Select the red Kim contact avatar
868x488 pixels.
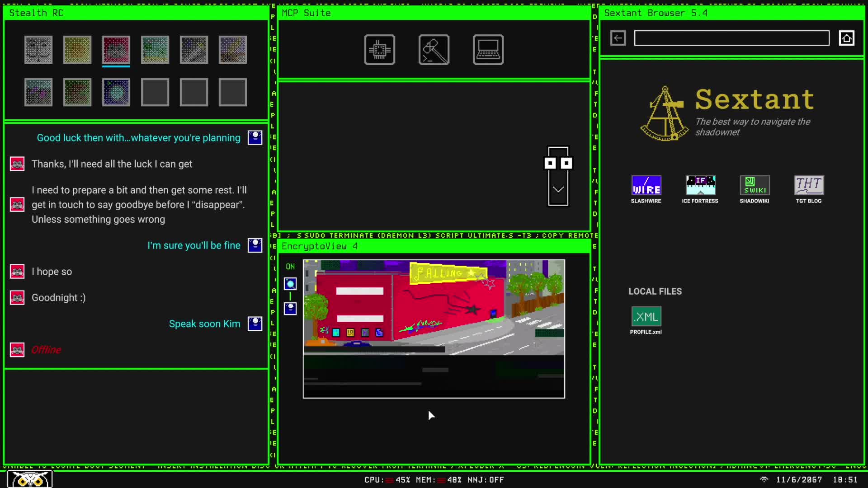tap(116, 50)
